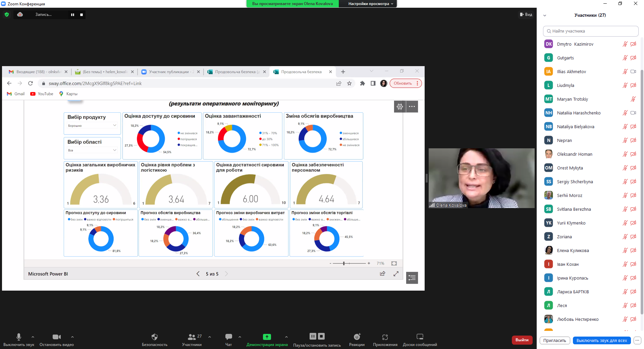Pause the Zoom recording
Screen dimensions: 644x349
(72, 15)
